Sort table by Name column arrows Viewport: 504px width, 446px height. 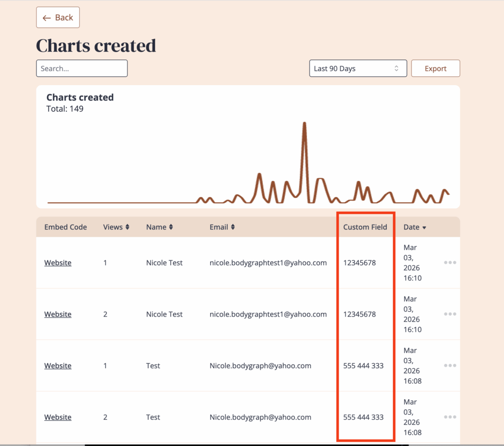point(171,227)
